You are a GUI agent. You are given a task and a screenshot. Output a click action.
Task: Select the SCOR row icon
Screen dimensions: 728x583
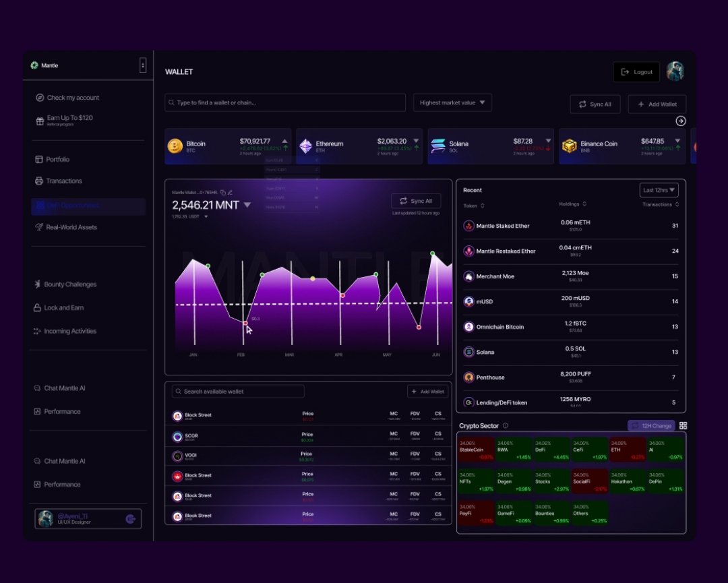[x=177, y=436]
